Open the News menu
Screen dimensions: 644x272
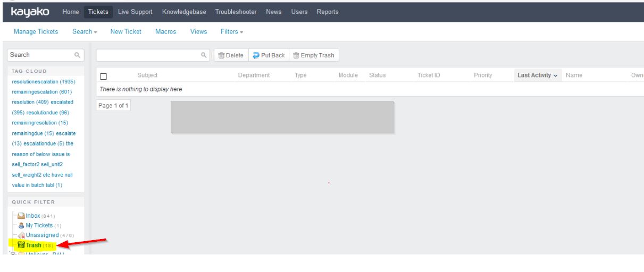[273, 12]
